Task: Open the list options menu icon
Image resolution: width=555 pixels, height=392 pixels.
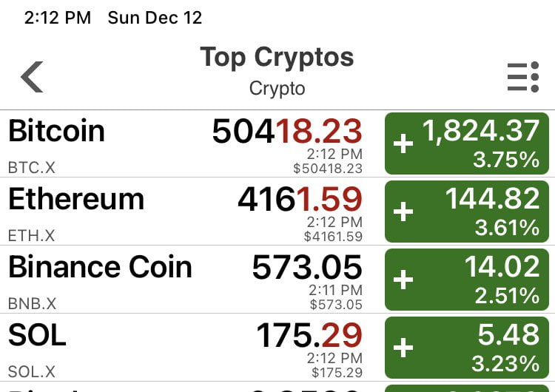Action: [522, 77]
